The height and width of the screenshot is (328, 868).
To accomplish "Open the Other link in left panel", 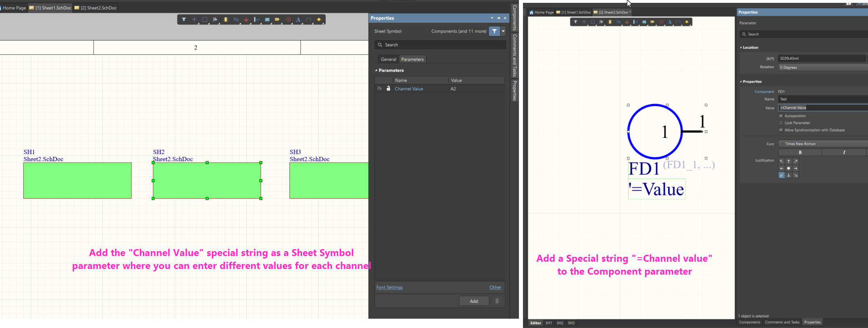I will tap(495, 288).
